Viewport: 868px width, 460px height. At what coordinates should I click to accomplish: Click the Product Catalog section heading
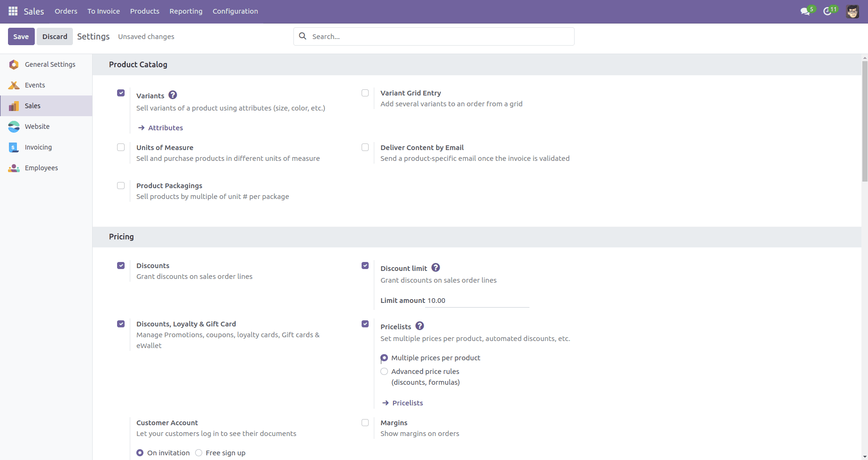click(138, 64)
